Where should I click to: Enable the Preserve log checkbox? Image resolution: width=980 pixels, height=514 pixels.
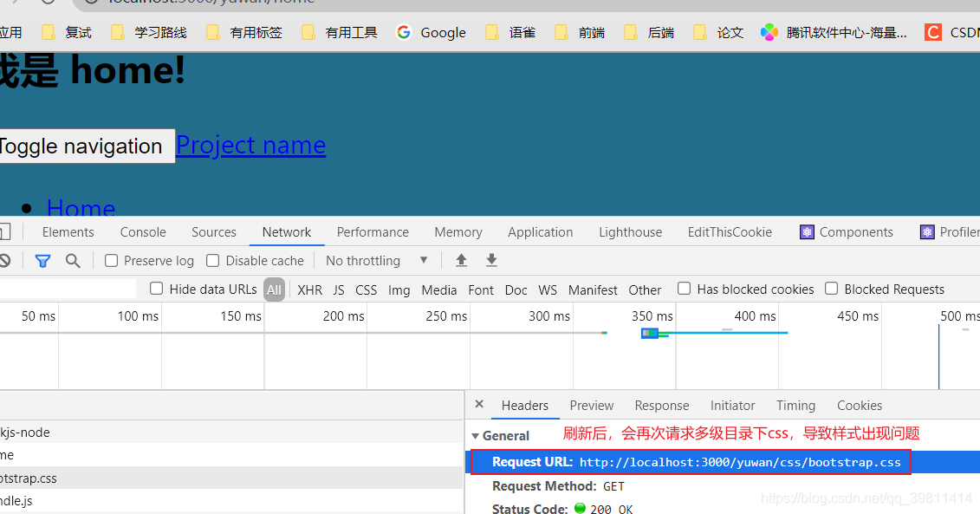click(111, 261)
